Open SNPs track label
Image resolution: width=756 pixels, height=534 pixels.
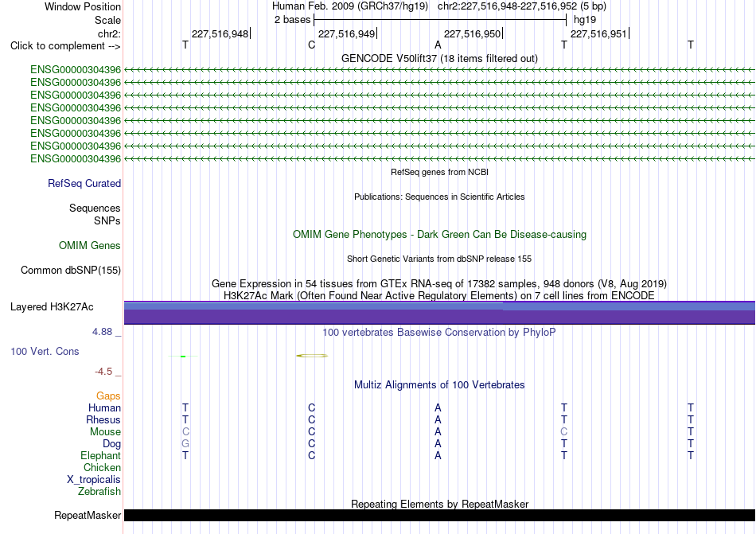pyautogui.click(x=107, y=220)
